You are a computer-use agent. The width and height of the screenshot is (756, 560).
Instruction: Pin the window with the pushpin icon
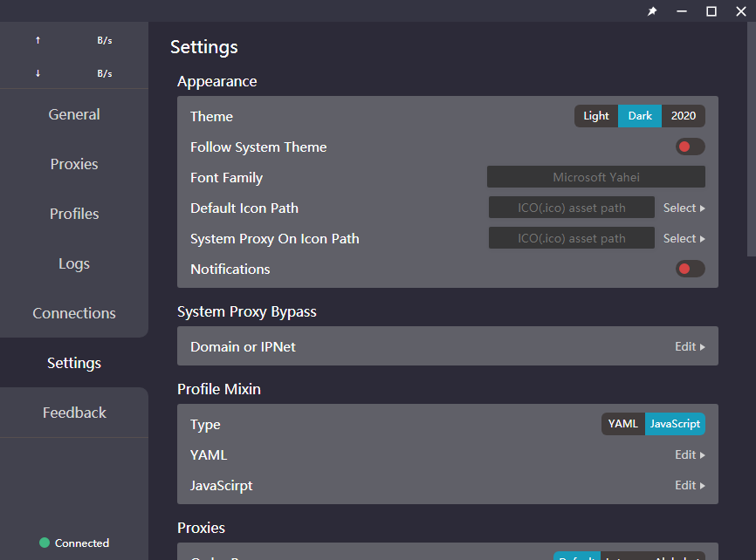(x=652, y=11)
